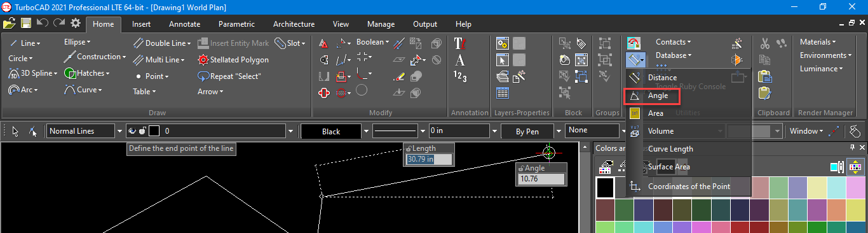Open the selection info window icon
Image resolution: width=868 pixels, height=233 pixels.
coord(503,60)
